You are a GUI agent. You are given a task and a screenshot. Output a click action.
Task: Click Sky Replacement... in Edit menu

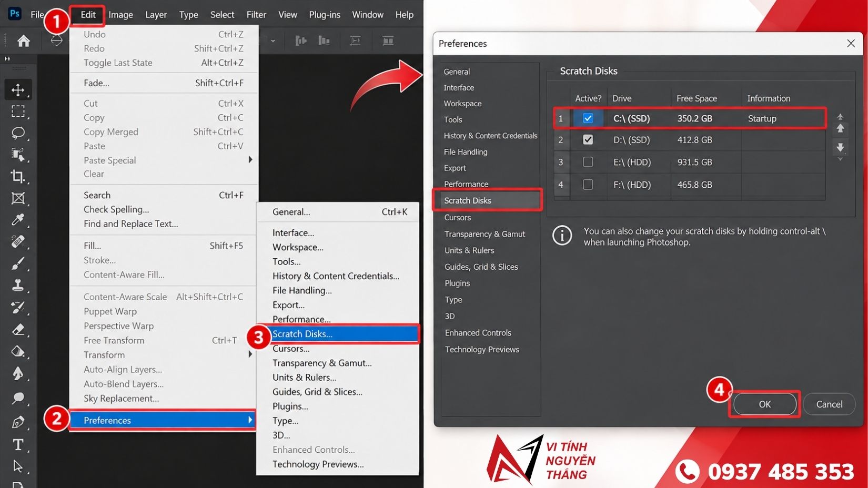164,399
